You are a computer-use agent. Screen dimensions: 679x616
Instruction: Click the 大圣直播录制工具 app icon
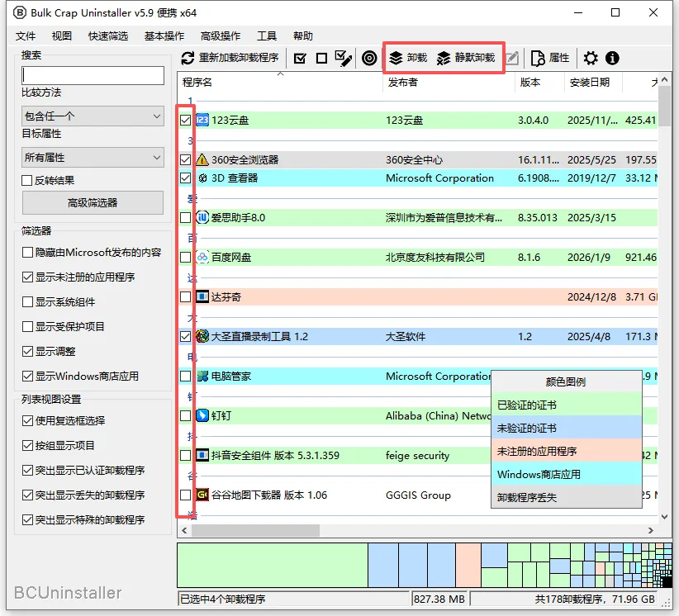coord(202,336)
